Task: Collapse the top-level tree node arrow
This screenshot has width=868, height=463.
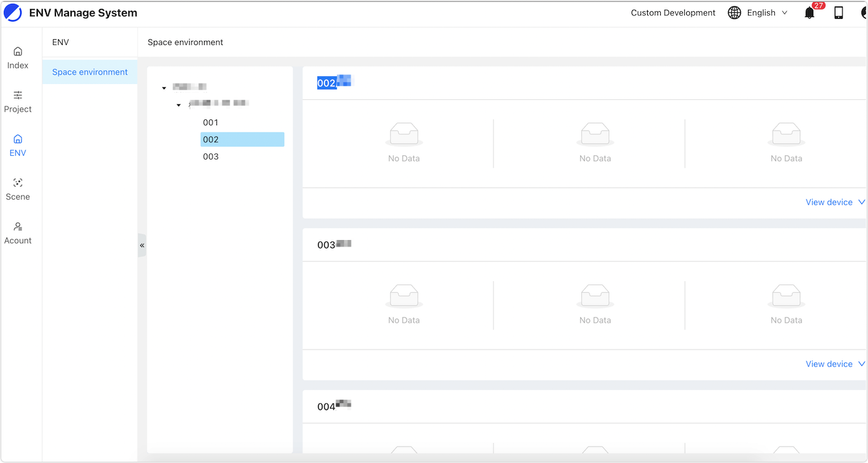Action: click(164, 87)
